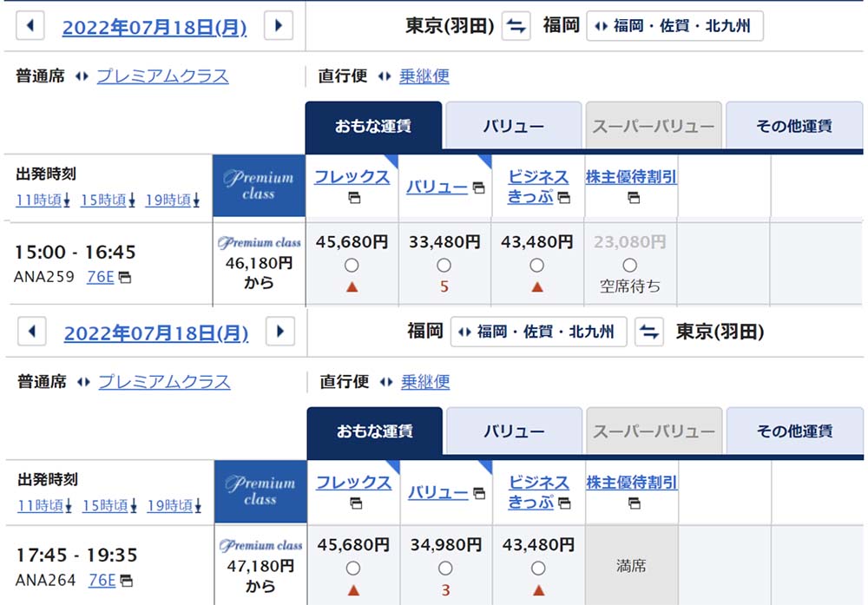Open popup icon under フレックス in top section
The height and width of the screenshot is (605, 868).
[354, 198]
